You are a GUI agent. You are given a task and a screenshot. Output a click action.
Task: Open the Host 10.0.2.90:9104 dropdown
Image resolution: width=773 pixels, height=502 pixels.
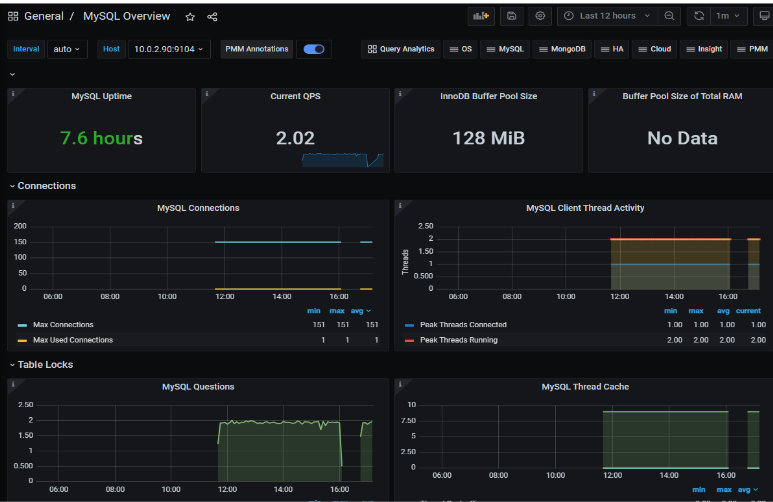[169, 49]
